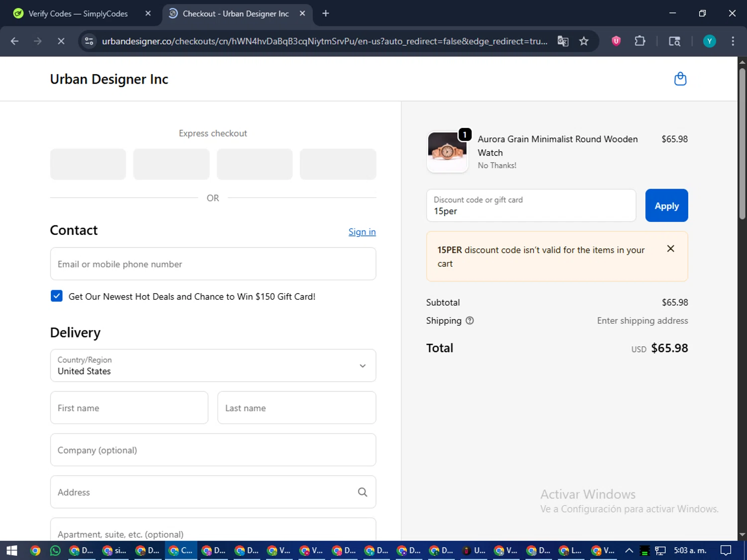Click the 'No Thanks!' variant text
The width and height of the screenshot is (747, 560).
point(497,165)
